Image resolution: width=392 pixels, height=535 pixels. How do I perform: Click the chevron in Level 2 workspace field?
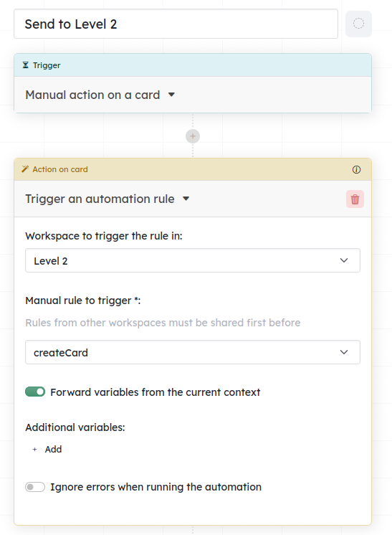point(344,260)
